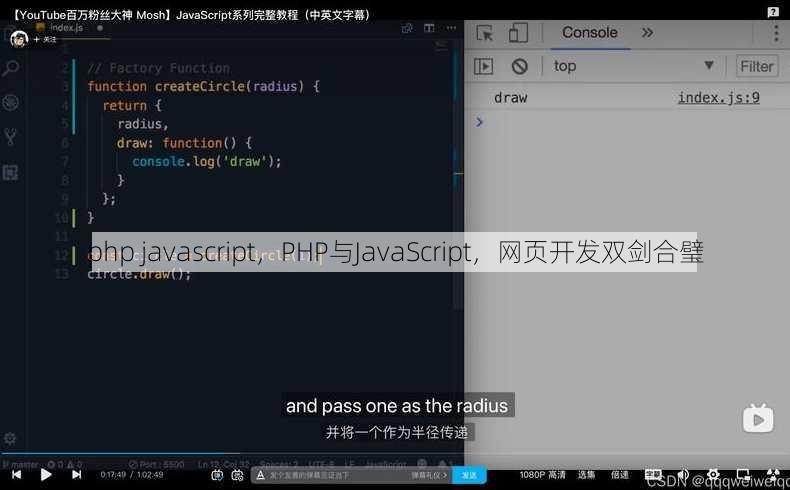Open Source Control branch icon in the activity bar
Image resolution: width=790 pixels, height=490 pixels.
tap(11, 137)
